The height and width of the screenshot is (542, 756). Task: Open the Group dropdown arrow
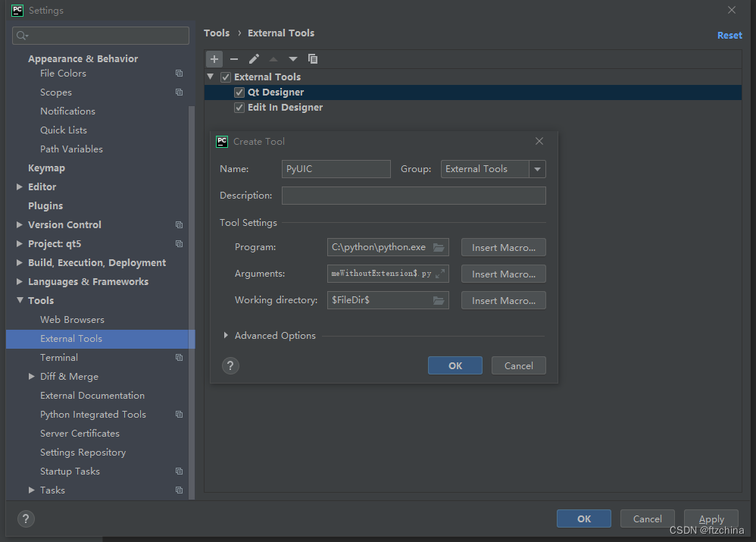(x=537, y=169)
